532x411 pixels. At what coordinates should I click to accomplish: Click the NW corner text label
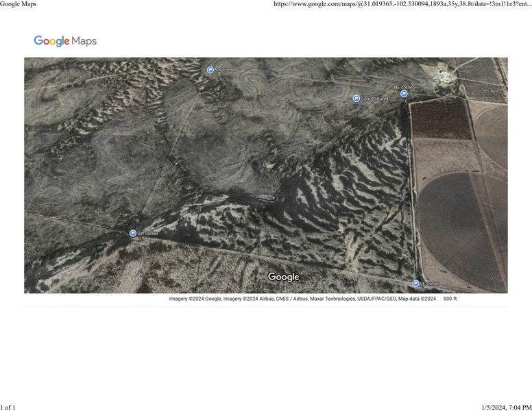tap(225, 70)
